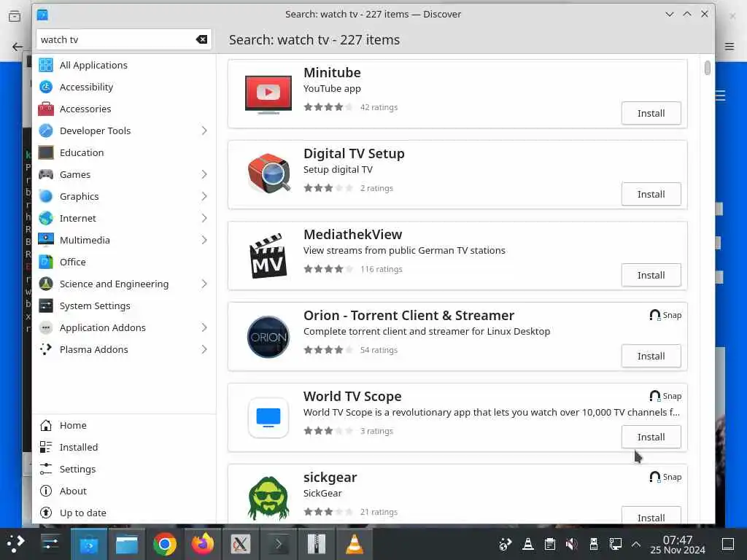Click the Games controller icon
Viewport: 747px width, 560px height.
[46, 175]
